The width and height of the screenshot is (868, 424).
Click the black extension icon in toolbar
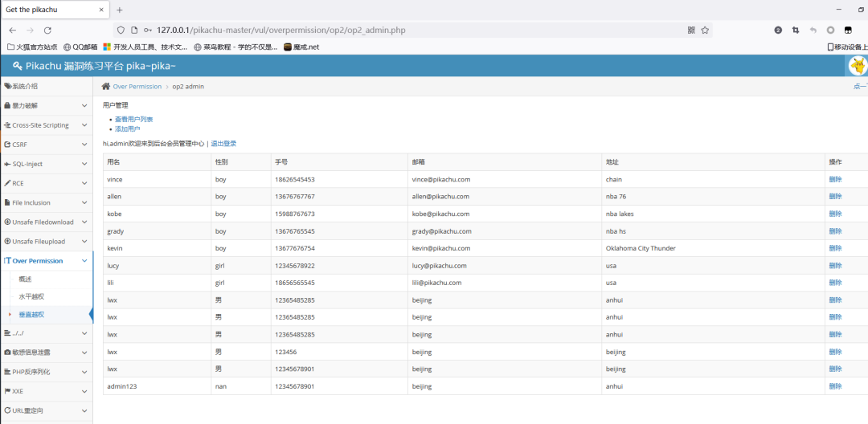click(x=848, y=31)
